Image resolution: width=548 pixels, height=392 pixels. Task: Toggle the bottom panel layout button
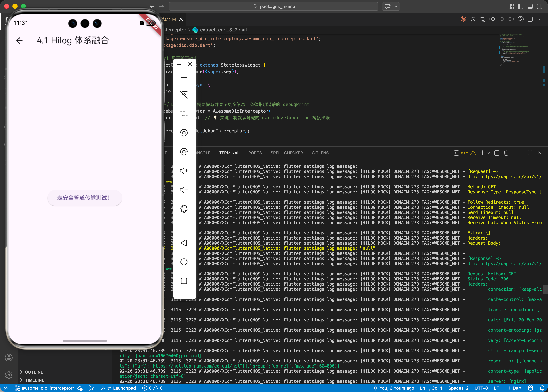[530, 7]
